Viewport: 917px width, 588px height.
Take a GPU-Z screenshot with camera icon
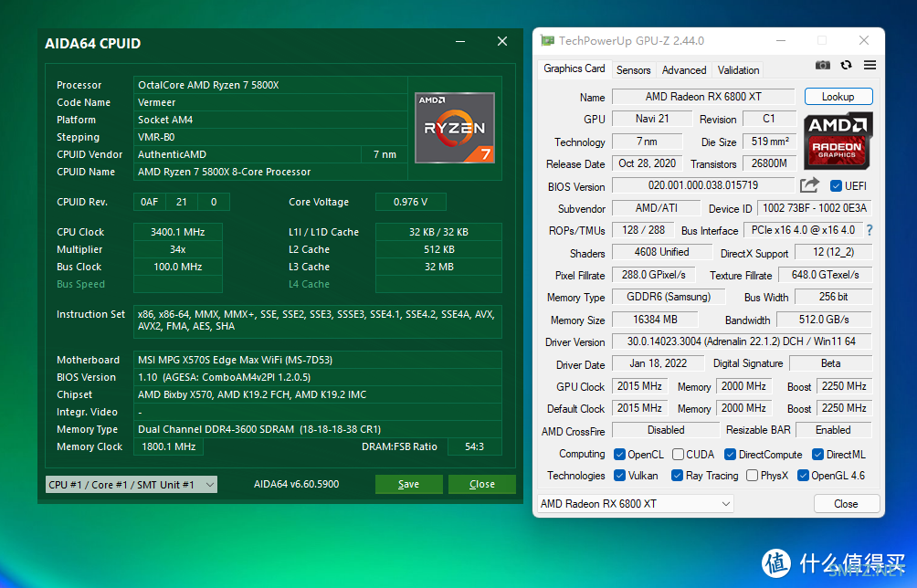[822, 65]
